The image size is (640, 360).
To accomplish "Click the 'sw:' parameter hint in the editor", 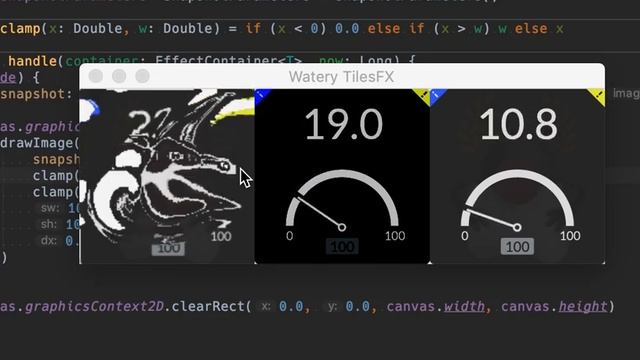I will [x=50, y=208].
